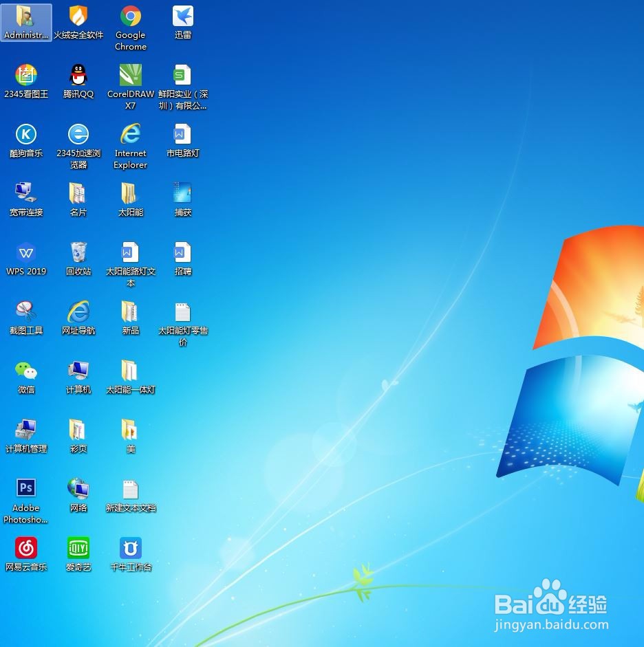This screenshot has height=647, width=644.
Task: Select the 美 folder
Action: (x=131, y=436)
